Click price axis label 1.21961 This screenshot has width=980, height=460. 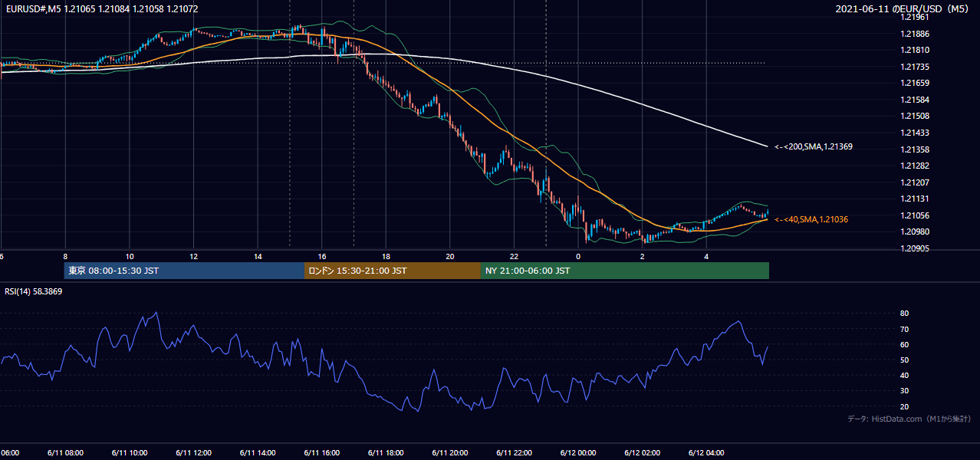[915, 17]
